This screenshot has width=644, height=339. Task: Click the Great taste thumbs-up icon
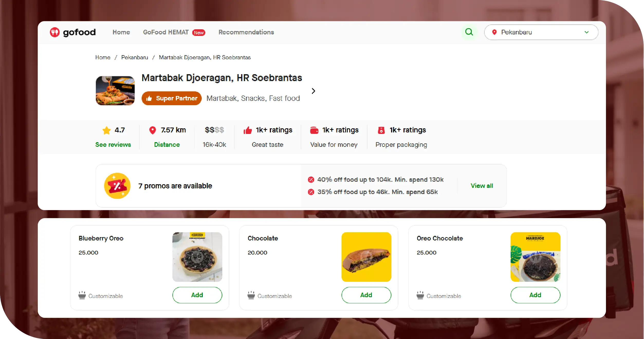(x=247, y=130)
